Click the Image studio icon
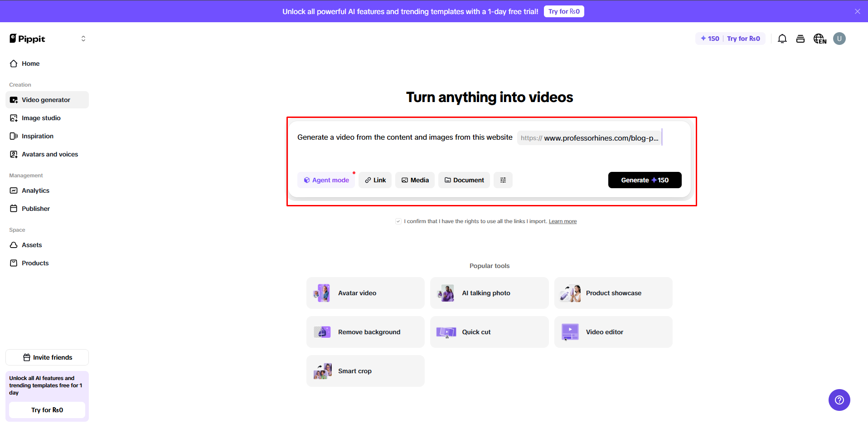The width and height of the screenshot is (868, 429). 14,118
